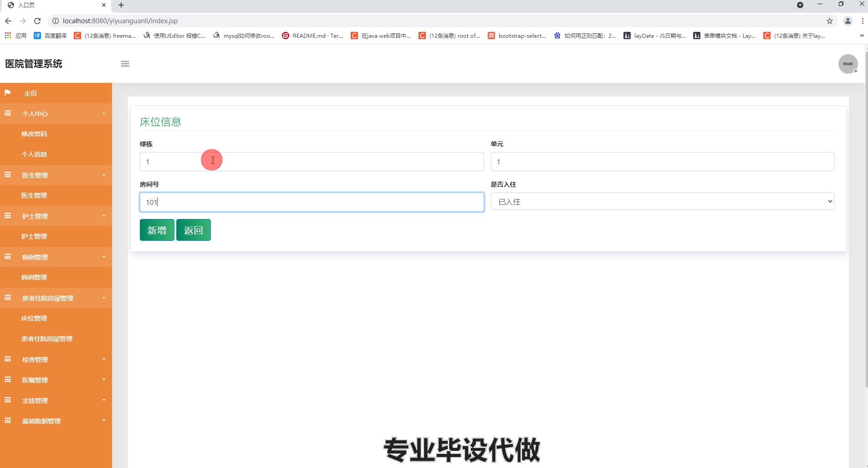Click the 医院管理系统 title link
The image size is (868, 468).
[x=34, y=64]
